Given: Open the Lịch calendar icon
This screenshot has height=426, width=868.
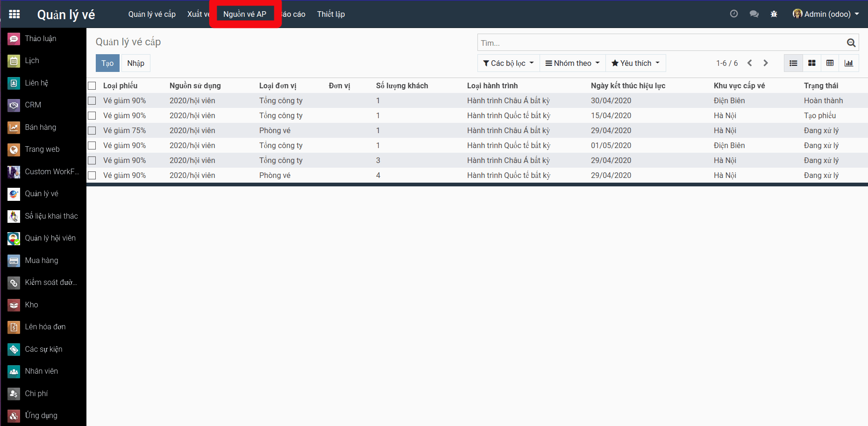Looking at the screenshot, I should click(14, 61).
